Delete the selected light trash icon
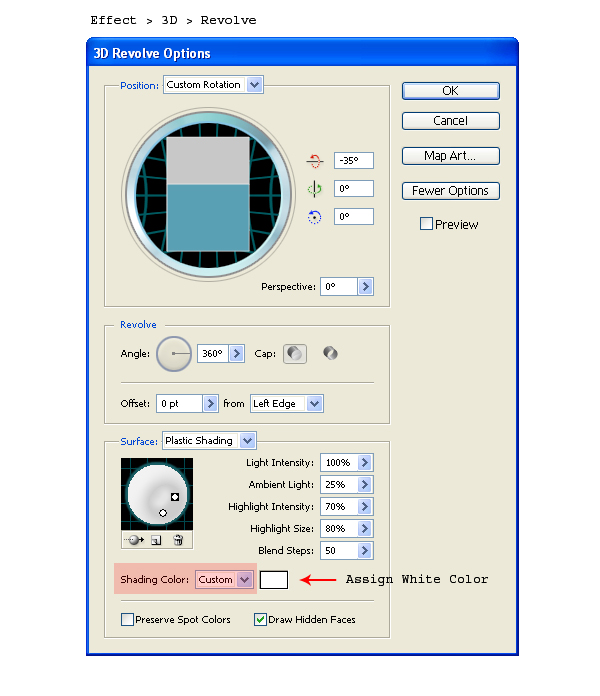This screenshot has height=696, width=600. click(178, 540)
